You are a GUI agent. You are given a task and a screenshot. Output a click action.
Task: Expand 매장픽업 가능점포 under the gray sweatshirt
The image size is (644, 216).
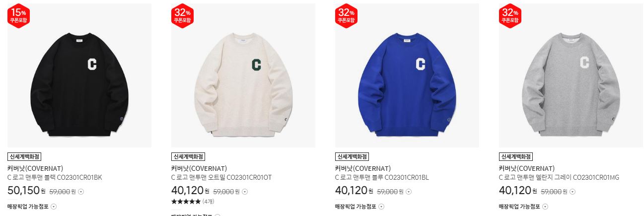[524, 207]
